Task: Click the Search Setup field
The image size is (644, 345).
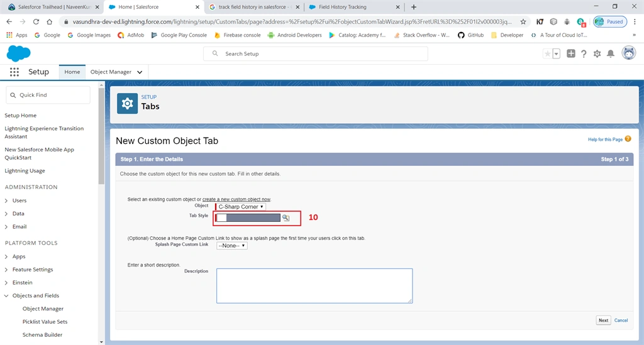Action: tap(316, 54)
